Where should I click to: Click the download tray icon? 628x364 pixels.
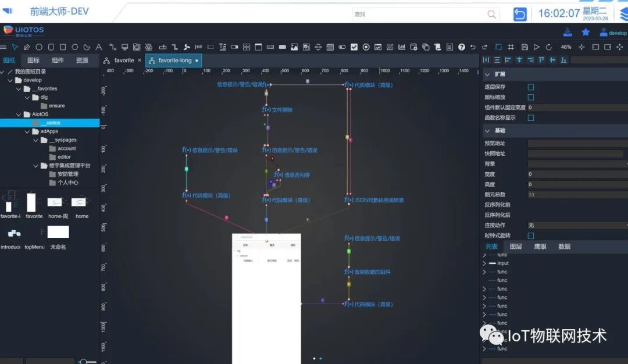pos(568,33)
